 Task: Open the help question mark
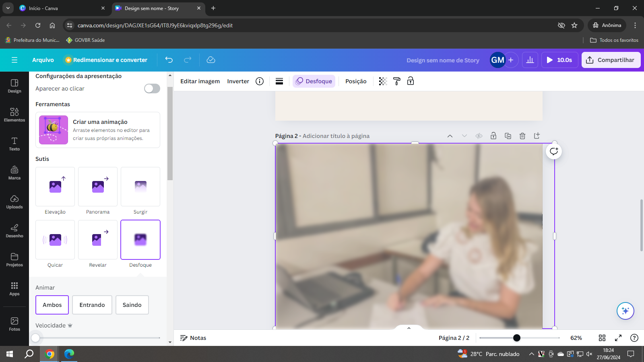pos(634,338)
